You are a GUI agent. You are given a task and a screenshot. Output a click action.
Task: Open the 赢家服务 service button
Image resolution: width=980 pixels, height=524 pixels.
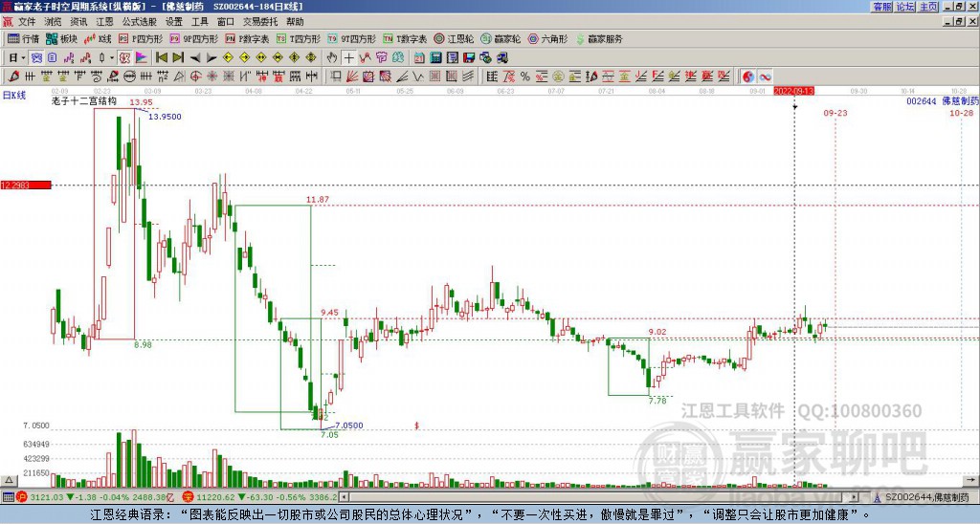pos(599,38)
